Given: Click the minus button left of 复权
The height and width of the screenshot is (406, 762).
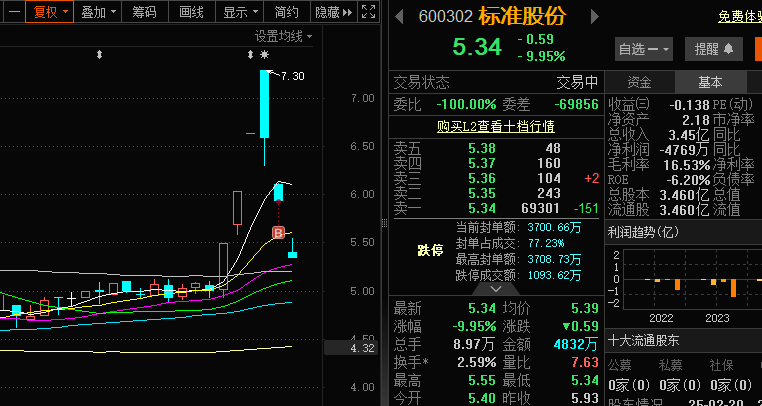Looking at the screenshot, I should pos(14,12).
